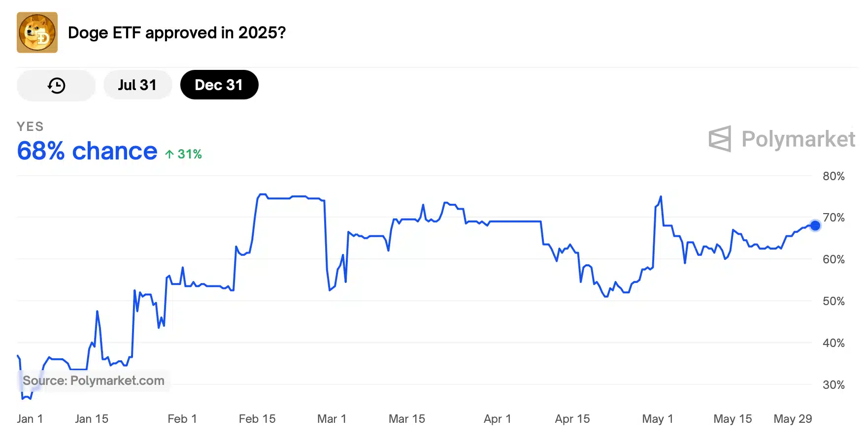This screenshot has width=868, height=441.
Task: Click the clock icon with counterclockwise arrow
Action: [x=56, y=85]
